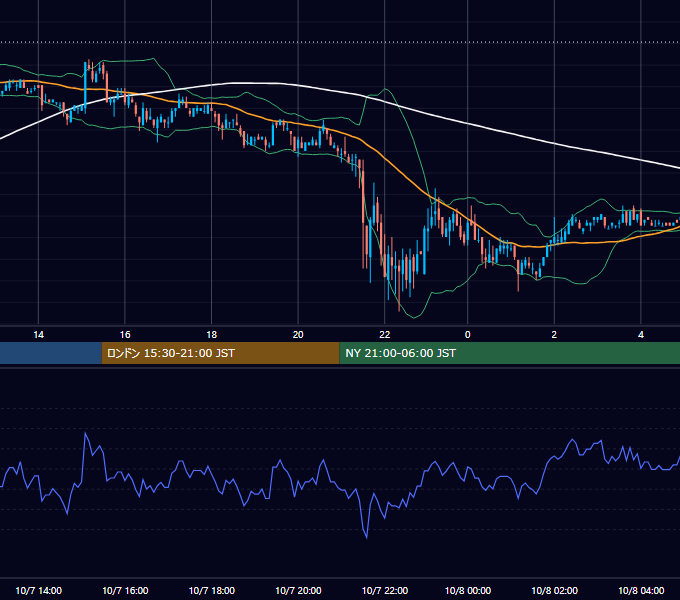
Task: Select the 22 hour axis label
Action: coord(385,335)
